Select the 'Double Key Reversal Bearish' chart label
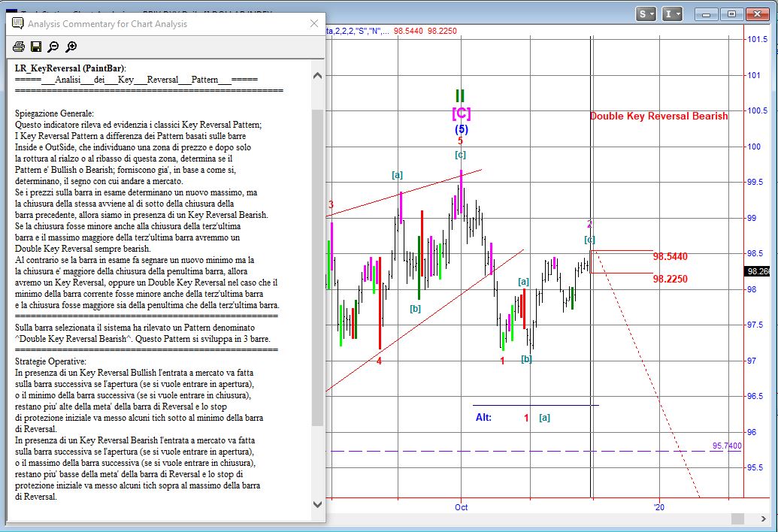Viewport: 778px width, 532px height. [x=658, y=116]
